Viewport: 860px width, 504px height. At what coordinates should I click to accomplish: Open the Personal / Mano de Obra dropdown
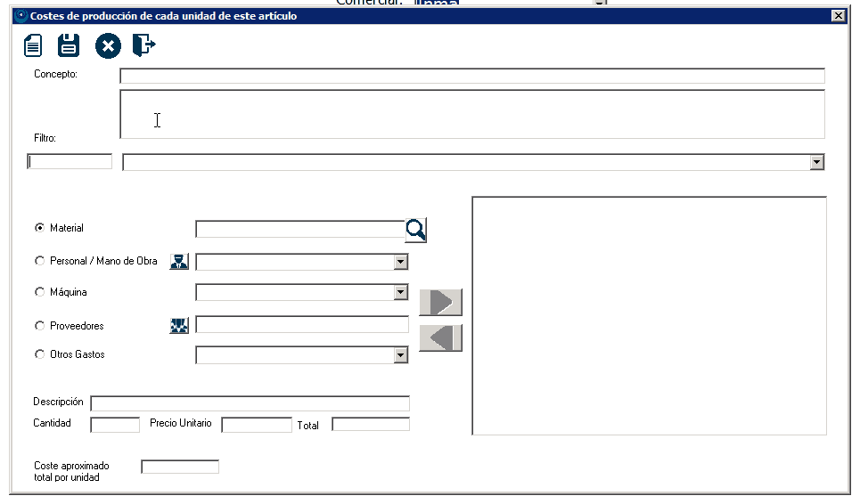400,262
